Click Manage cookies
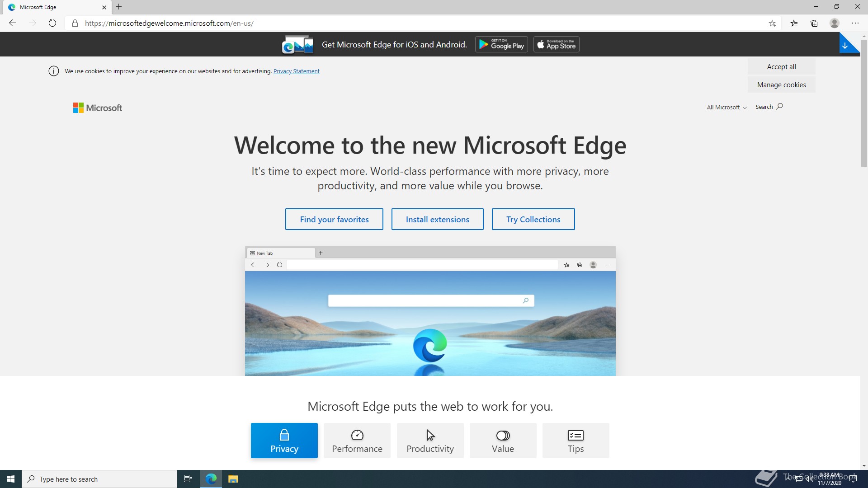The height and width of the screenshot is (488, 868). tap(782, 85)
